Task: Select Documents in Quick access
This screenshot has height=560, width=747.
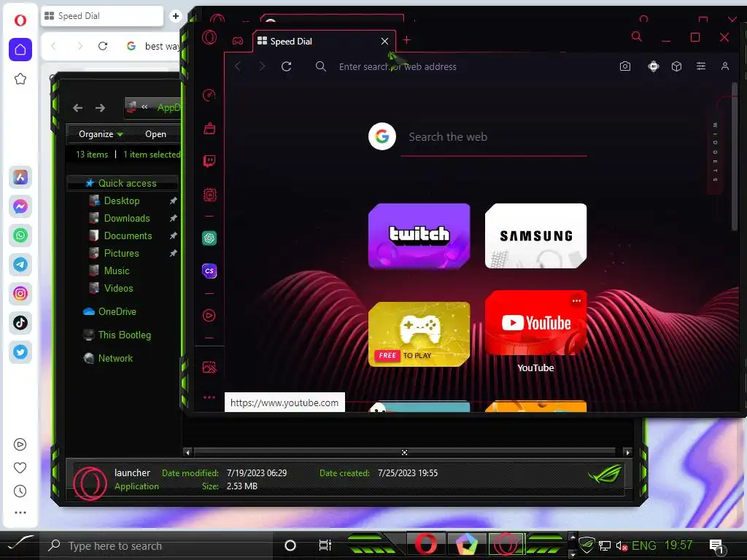Action: click(128, 236)
